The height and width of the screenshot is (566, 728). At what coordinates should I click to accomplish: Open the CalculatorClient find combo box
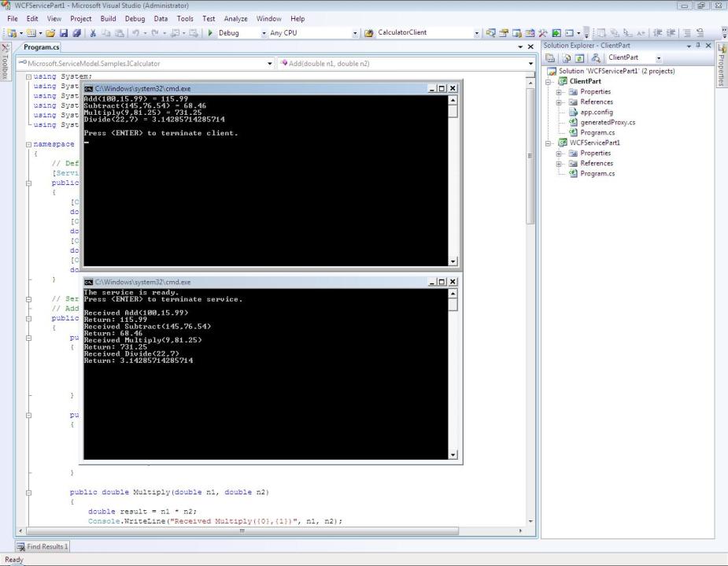point(476,33)
